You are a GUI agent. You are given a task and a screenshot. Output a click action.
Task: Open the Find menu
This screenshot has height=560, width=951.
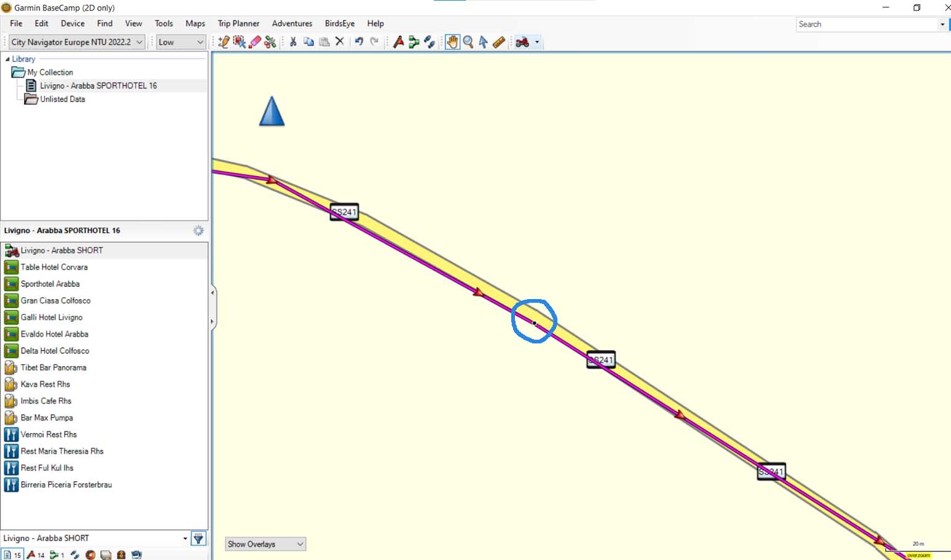[105, 23]
